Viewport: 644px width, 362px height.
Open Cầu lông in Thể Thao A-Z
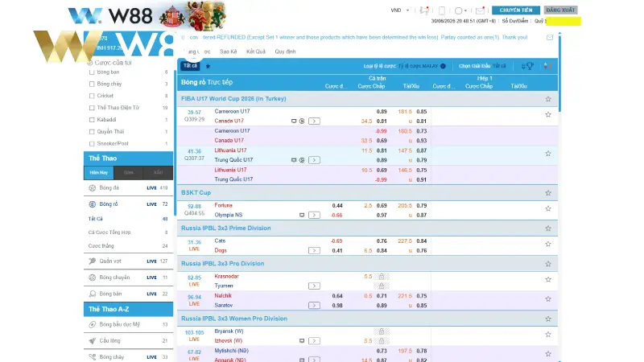(128, 340)
